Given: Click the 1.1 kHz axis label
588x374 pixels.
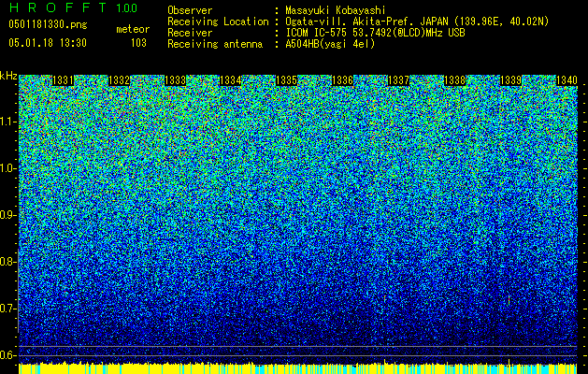Looking at the screenshot, I should pyautogui.click(x=8, y=122).
